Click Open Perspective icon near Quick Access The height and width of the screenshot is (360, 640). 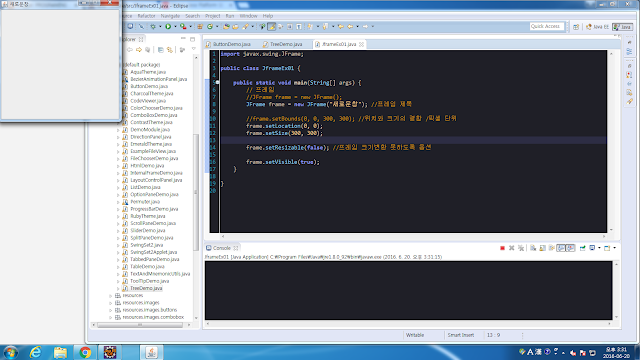(x=576, y=27)
